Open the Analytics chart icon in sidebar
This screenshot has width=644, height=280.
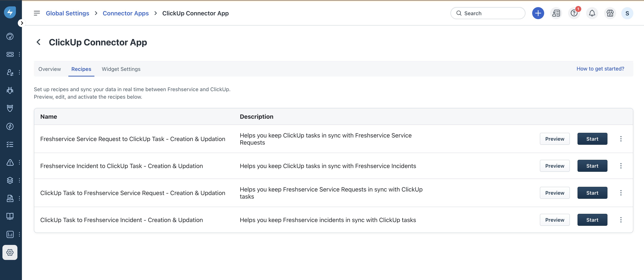tap(10, 234)
